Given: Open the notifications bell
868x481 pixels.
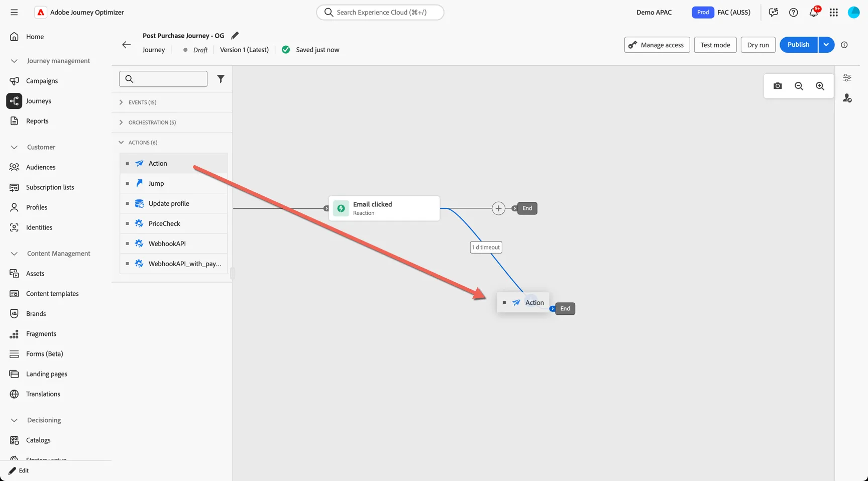Looking at the screenshot, I should click(814, 13).
